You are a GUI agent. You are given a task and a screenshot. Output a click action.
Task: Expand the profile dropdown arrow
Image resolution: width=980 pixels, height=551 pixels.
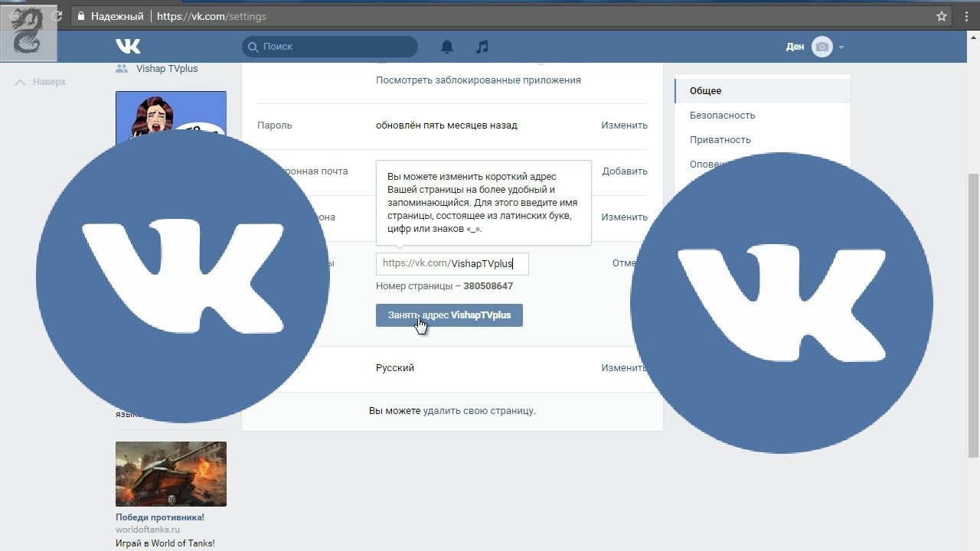pyautogui.click(x=841, y=47)
